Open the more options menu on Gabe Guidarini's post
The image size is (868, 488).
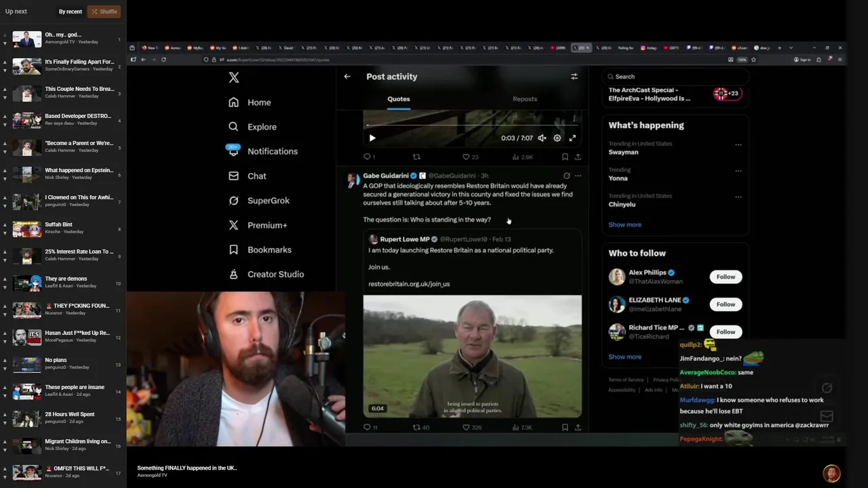click(x=578, y=176)
